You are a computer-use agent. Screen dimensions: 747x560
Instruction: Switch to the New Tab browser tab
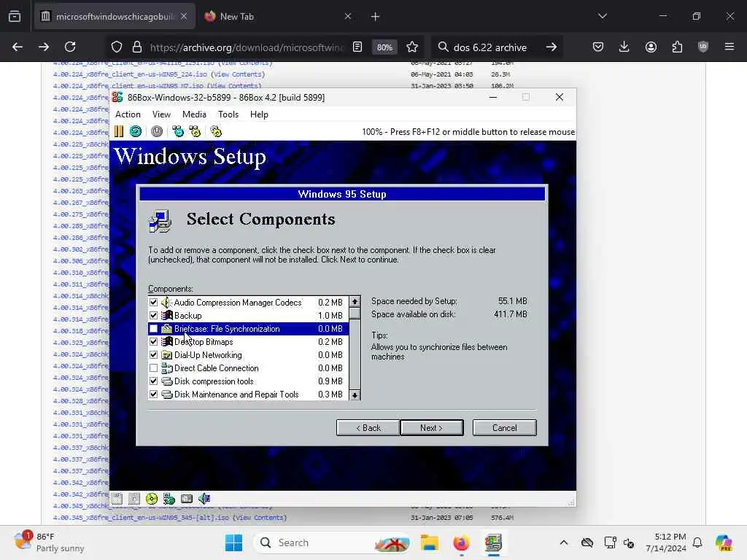pos(278,17)
